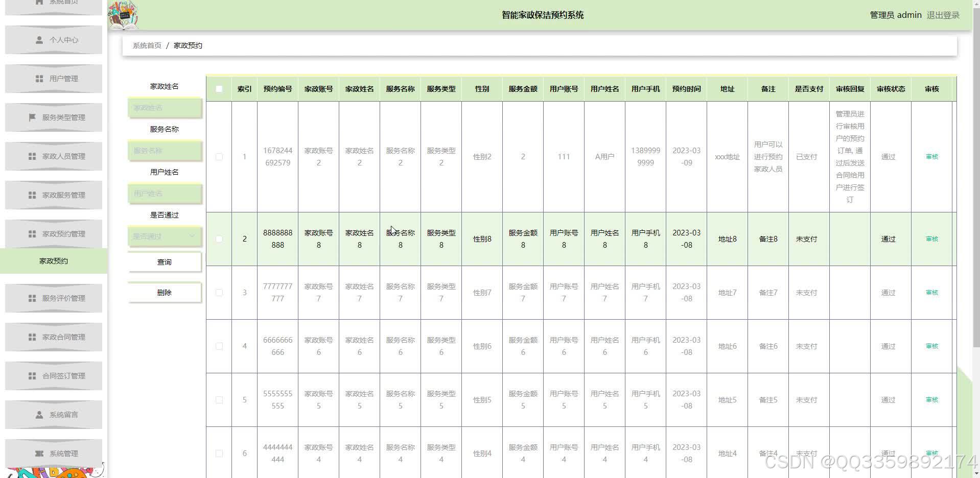Check the checkbox for row 6
Viewport: 980px width, 478px height.
pyautogui.click(x=219, y=453)
